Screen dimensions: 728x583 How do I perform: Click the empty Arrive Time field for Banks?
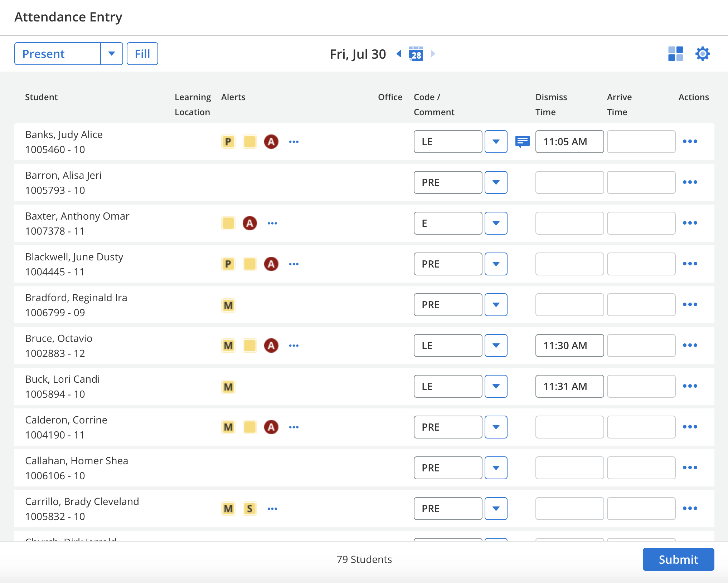[641, 142]
